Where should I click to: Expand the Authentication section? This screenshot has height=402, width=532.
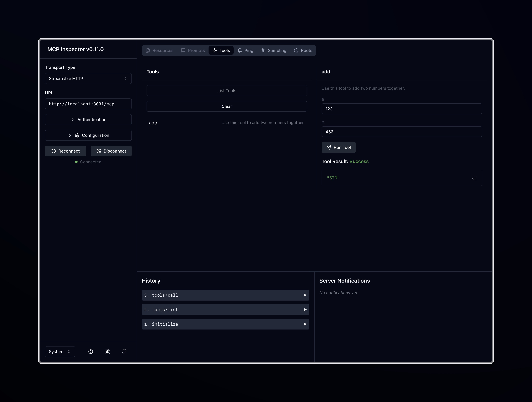[x=88, y=120]
